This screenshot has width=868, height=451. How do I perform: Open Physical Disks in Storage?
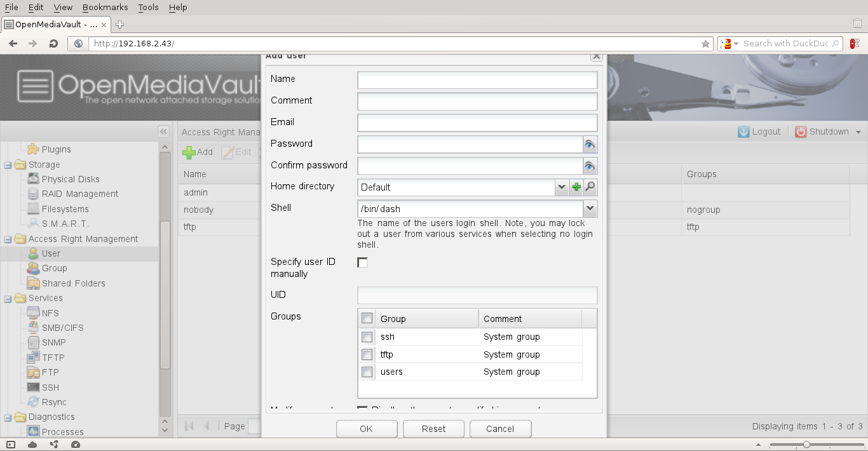tap(63, 179)
